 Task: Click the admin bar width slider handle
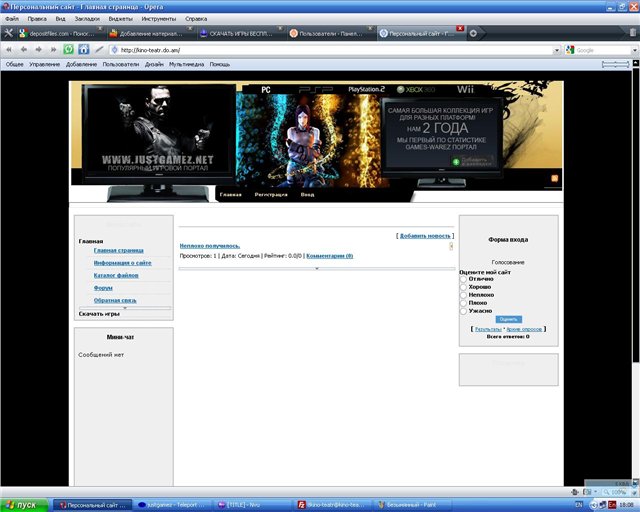[x=616, y=64]
